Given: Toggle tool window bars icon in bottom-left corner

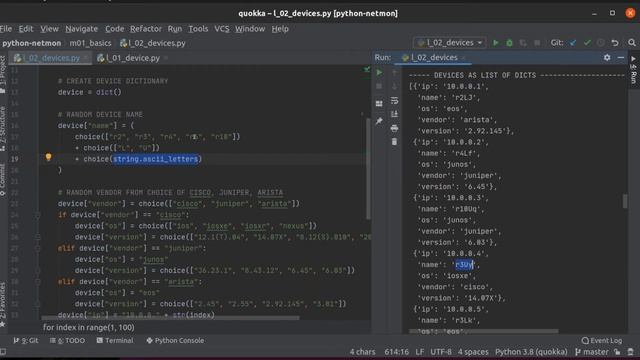Looking at the screenshot, I should tap(3, 351).
